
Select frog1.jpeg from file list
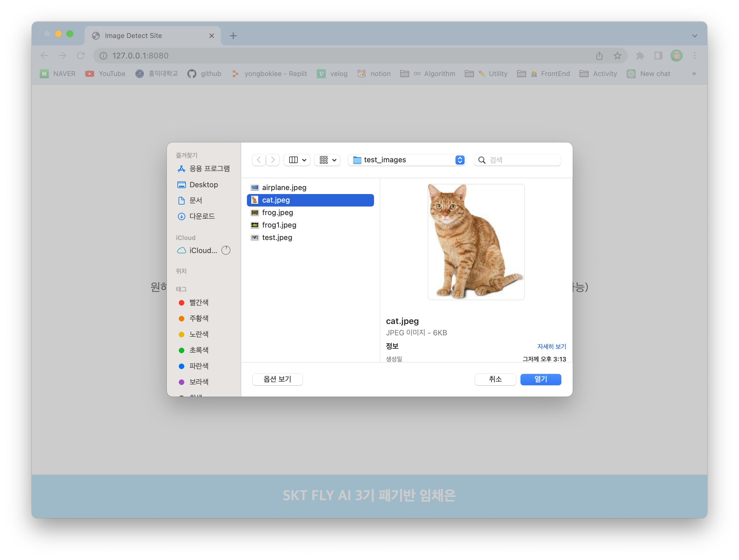click(x=279, y=225)
